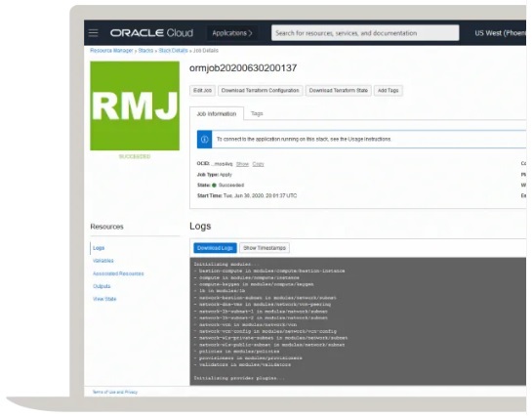Open the US West region selector

pyautogui.click(x=500, y=33)
